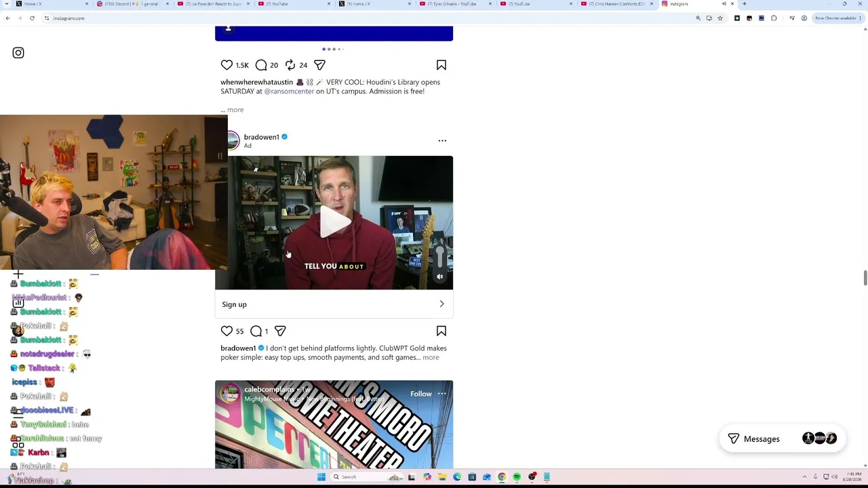Open Instagram home via the logo icon
Image resolution: width=868 pixels, height=488 pixels.
point(18,53)
